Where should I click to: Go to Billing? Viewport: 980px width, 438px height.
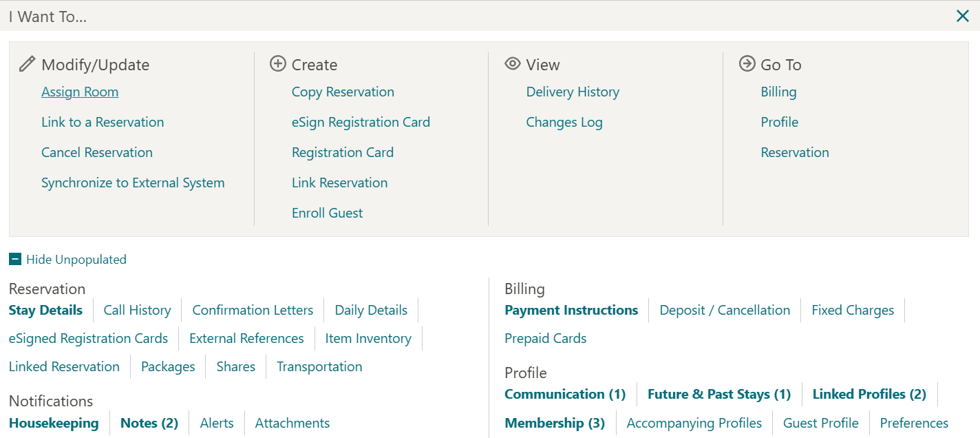pyautogui.click(x=778, y=92)
